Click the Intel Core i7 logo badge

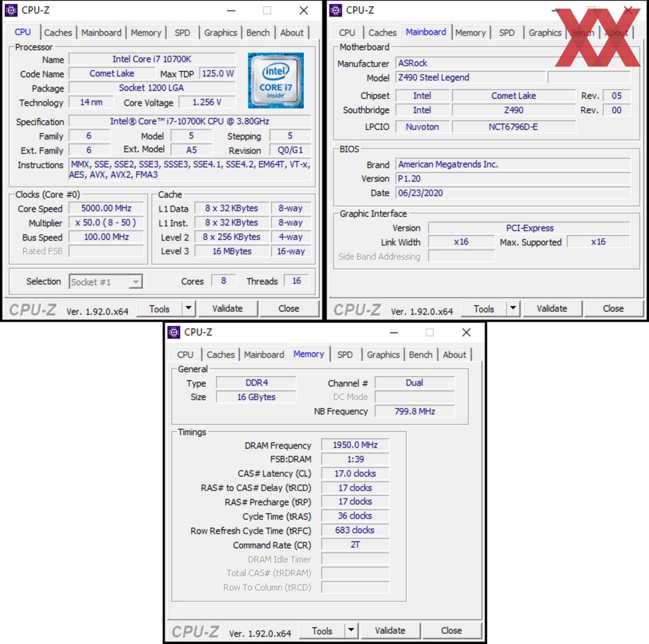(x=276, y=80)
